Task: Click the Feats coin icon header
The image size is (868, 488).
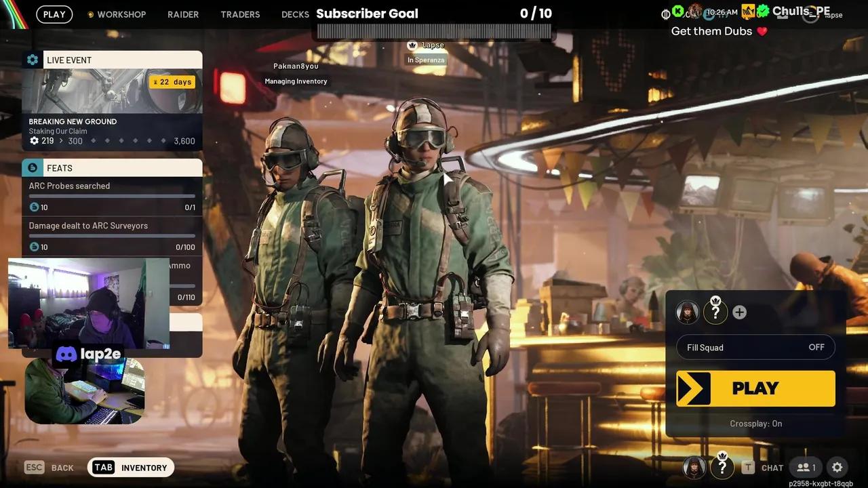Action: pyautogui.click(x=32, y=167)
